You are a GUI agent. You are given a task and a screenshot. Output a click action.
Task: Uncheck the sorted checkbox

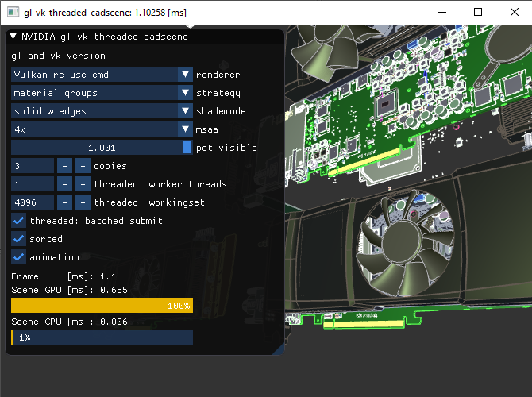pyautogui.click(x=19, y=239)
